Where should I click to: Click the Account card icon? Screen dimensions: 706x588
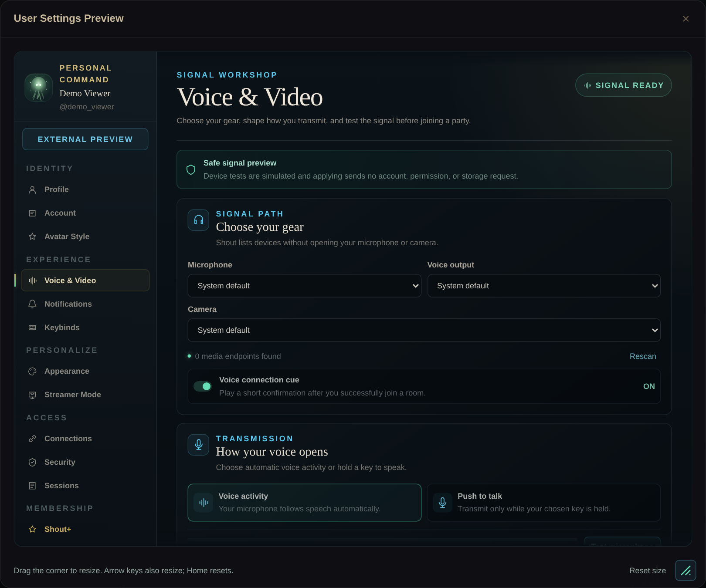point(32,213)
